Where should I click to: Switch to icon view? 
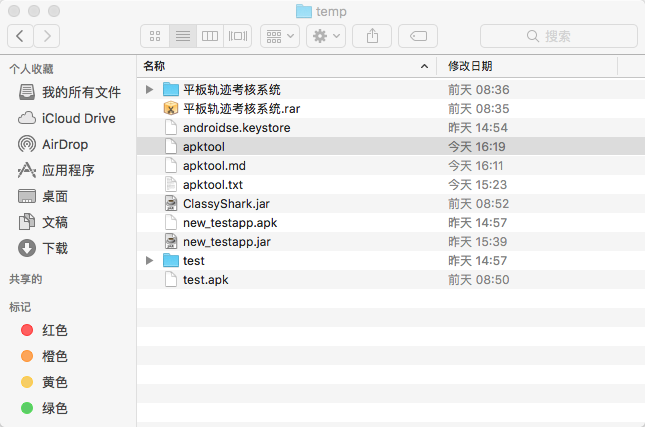coord(155,36)
